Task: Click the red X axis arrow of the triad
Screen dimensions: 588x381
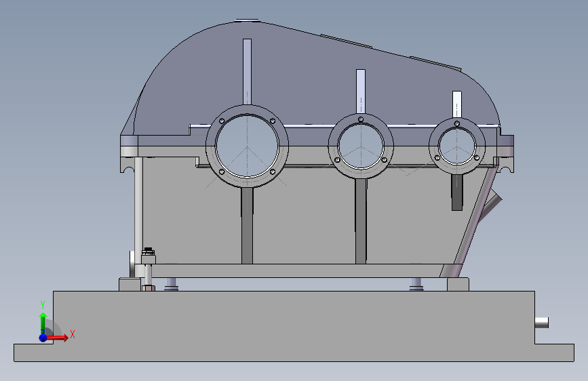Action: (x=58, y=338)
